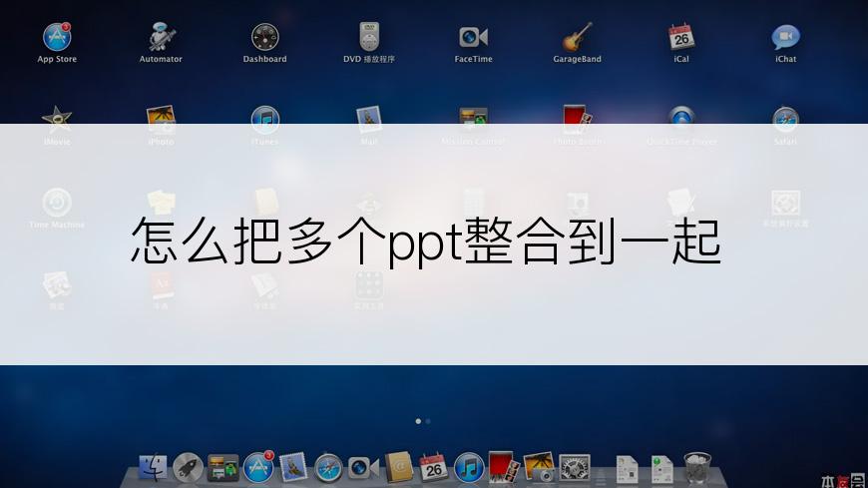Open iCal from the Launchpad grid

(681, 37)
